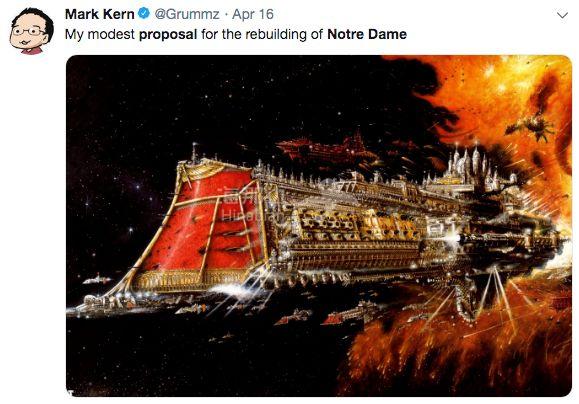Viewport: 579px width, 404px height.
Task: Click the bold text "Notre Dame"
Action: [x=367, y=34]
